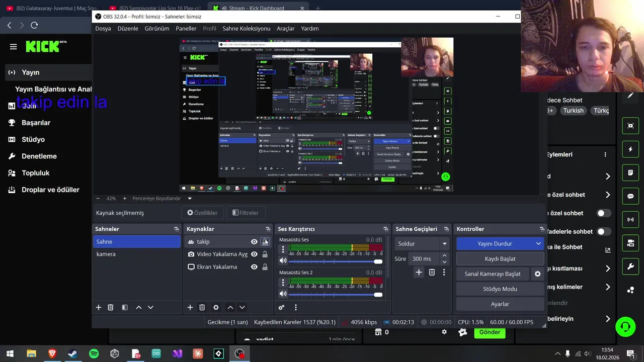The image size is (644, 362).
Task: Delete the selected scene in Sahneler panel
Action: coord(111,307)
